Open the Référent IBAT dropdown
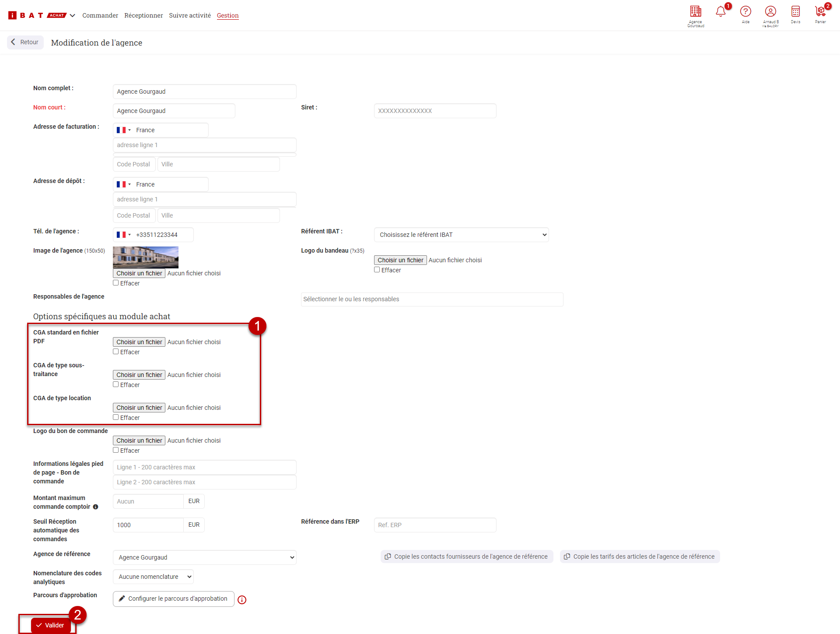This screenshot has width=840, height=634. point(461,235)
